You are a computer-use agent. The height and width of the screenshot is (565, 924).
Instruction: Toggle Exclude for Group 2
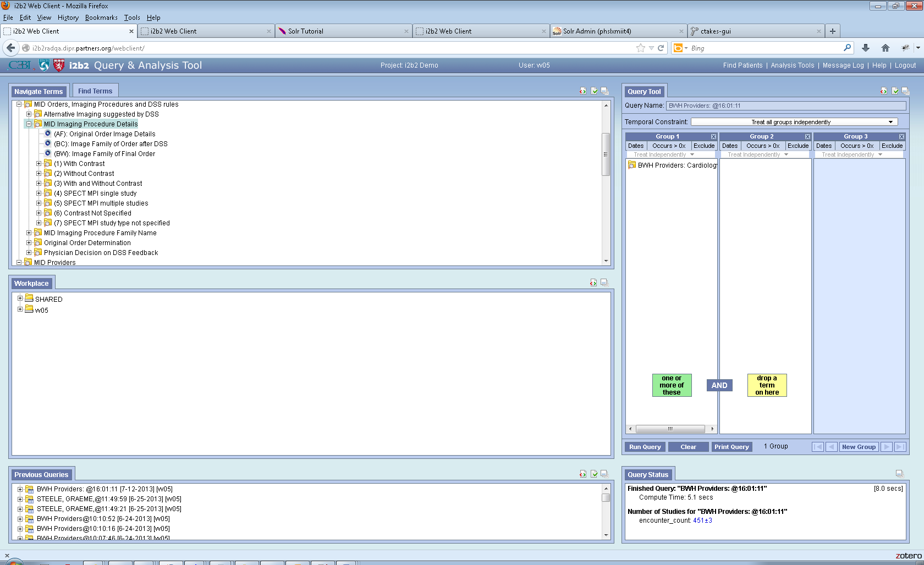click(798, 146)
